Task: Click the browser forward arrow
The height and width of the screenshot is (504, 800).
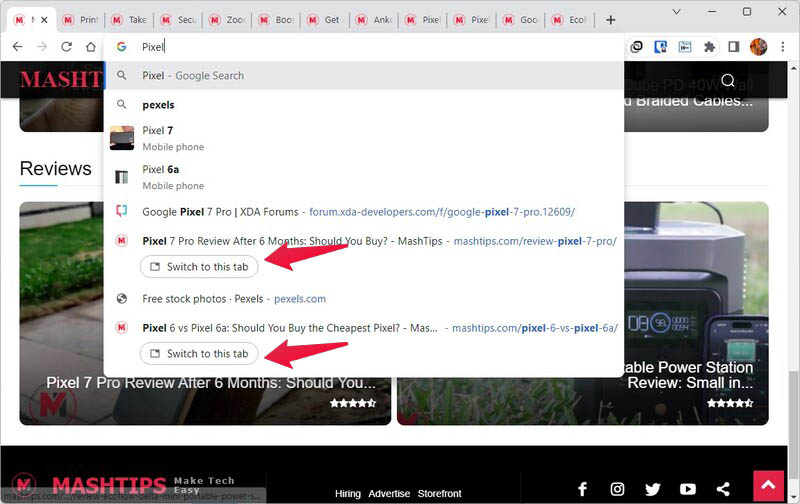Action: coord(42,47)
